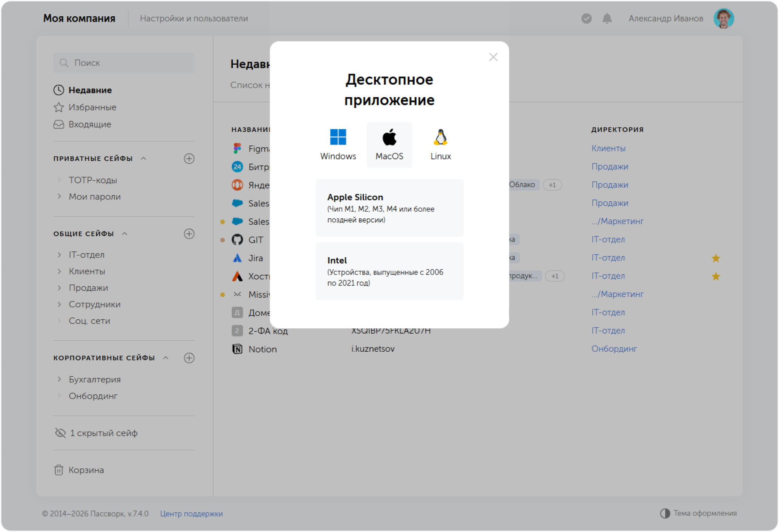
Task: Collapse the Приватные сейфы section
Action: coord(143,158)
